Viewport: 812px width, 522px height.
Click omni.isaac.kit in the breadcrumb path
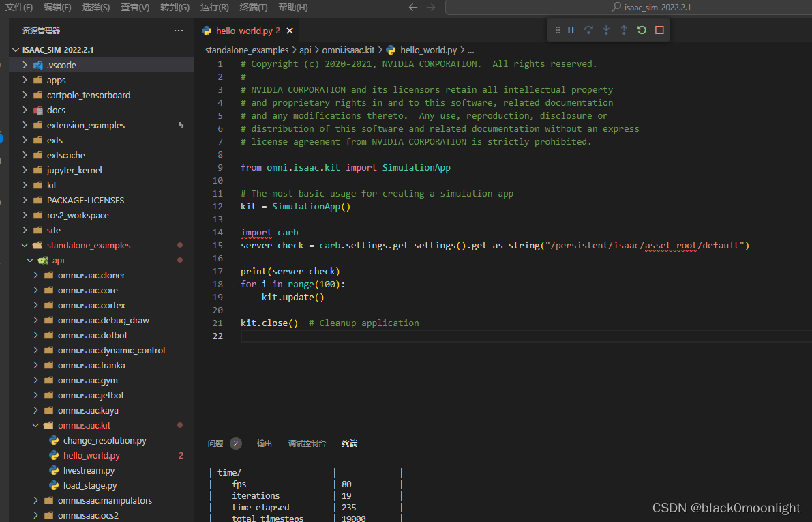pos(348,50)
